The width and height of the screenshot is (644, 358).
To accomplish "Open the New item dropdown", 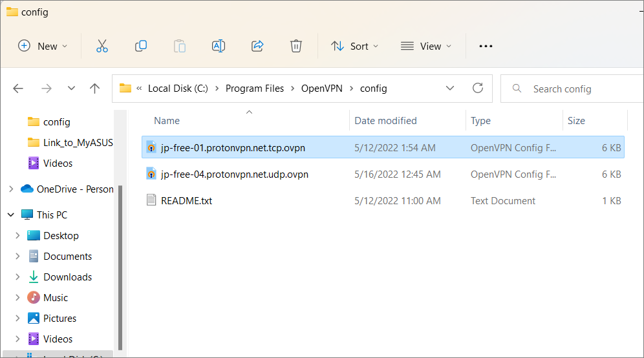I will click(x=42, y=46).
